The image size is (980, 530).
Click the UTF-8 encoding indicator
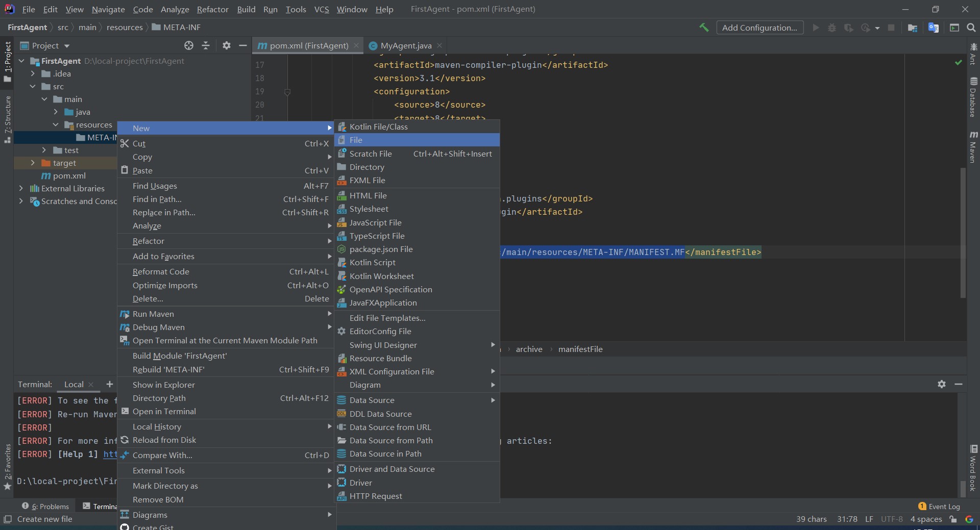coord(892,519)
